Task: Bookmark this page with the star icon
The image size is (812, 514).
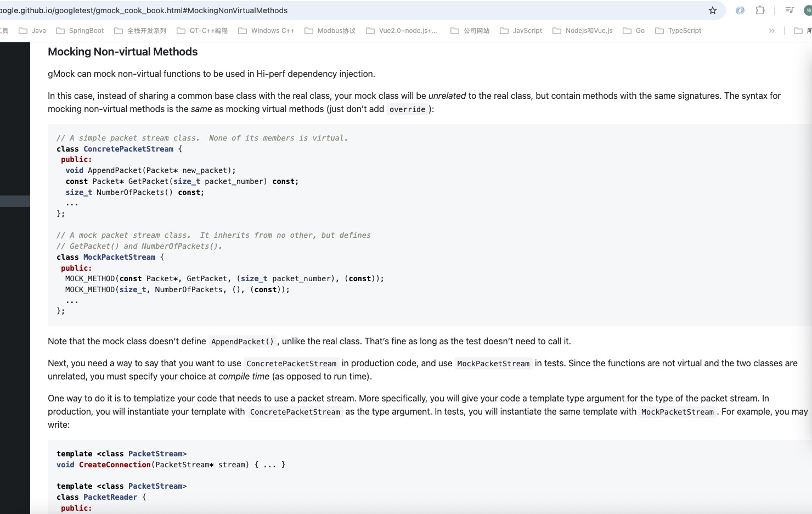Action: point(713,10)
